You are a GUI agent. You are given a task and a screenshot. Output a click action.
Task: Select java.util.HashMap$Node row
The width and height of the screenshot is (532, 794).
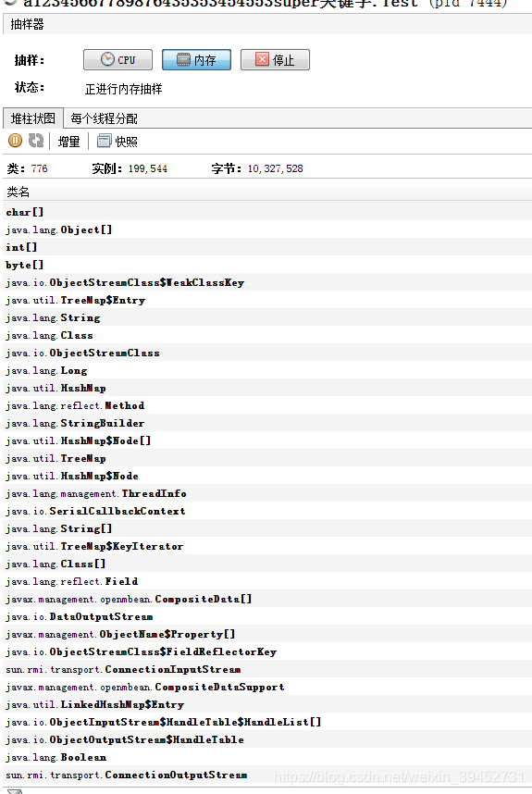click(267, 476)
